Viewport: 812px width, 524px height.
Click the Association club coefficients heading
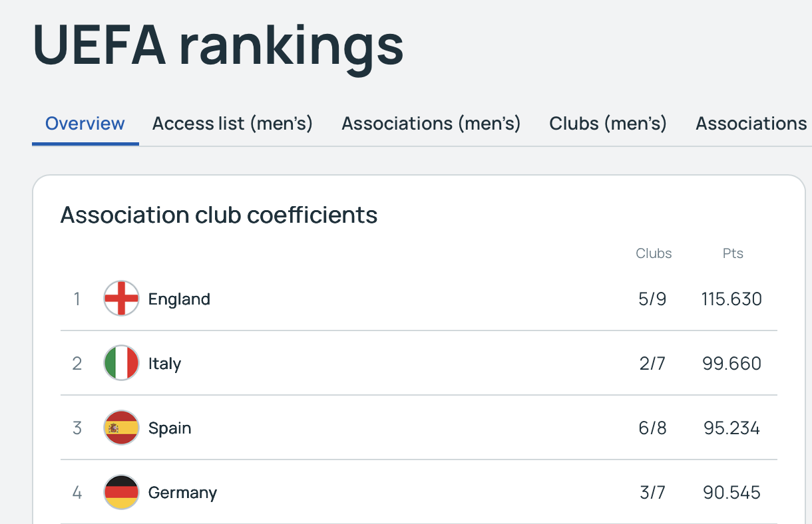pos(219,215)
